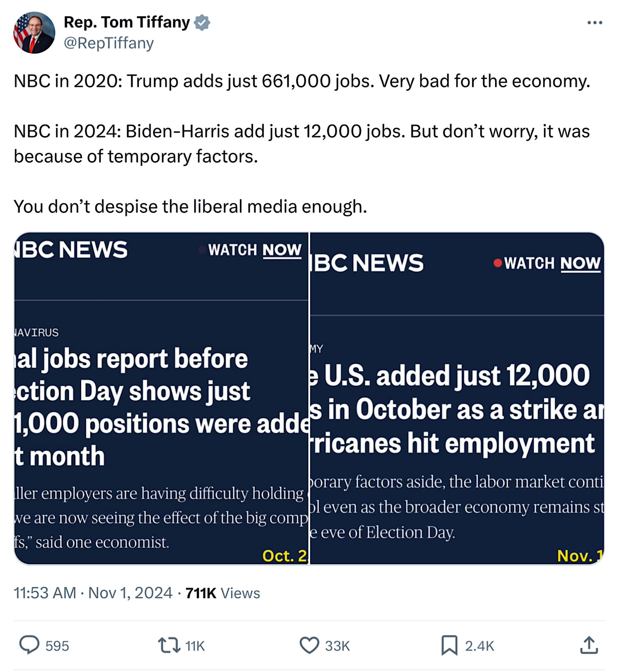Click the 11:53 AM Nov 1, 2024 timestamp
The image size is (620, 672).
(92, 593)
